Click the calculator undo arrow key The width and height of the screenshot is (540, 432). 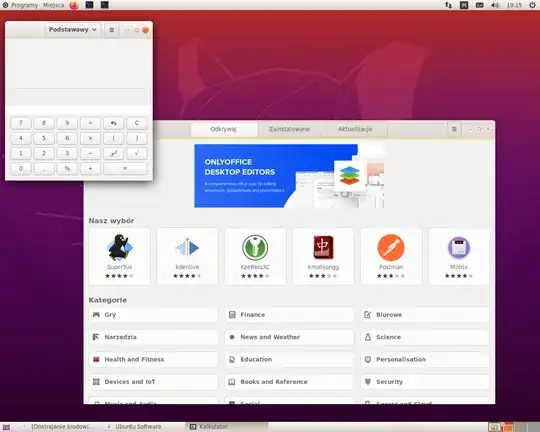click(x=113, y=123)
